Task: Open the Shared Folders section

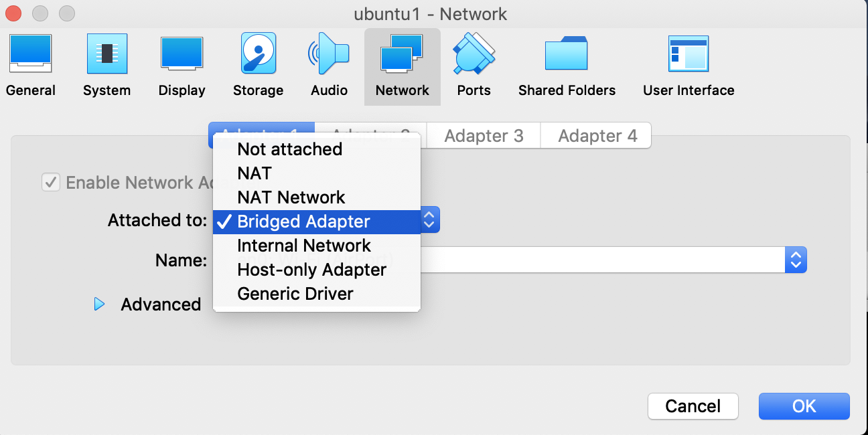Action: click(x=567, y=66)
